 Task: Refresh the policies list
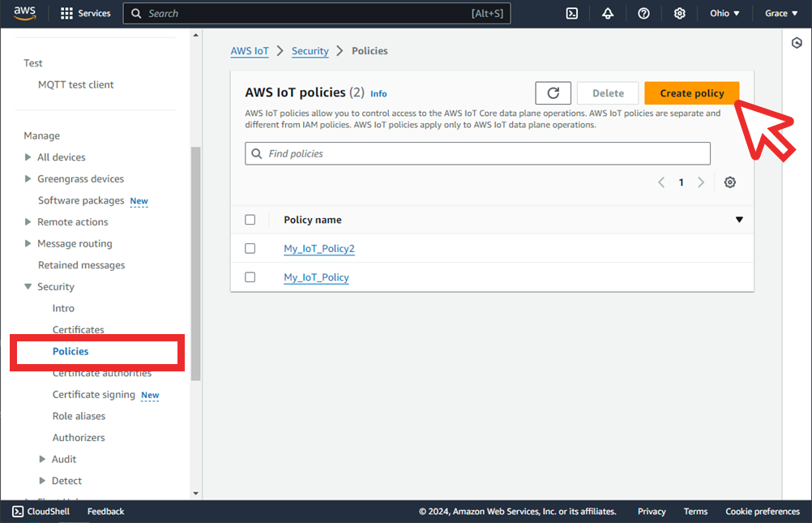coord(553,93)
